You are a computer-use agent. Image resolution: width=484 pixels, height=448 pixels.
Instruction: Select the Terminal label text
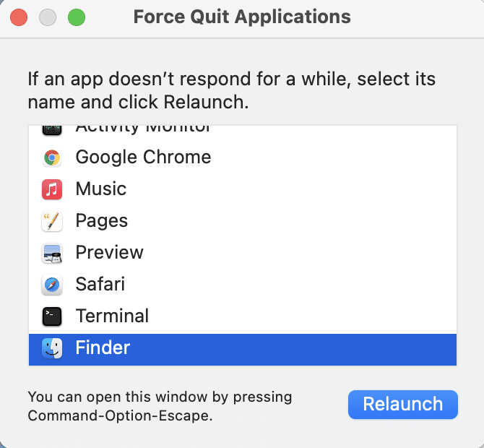pyautogui.click(x=112, y=316)
